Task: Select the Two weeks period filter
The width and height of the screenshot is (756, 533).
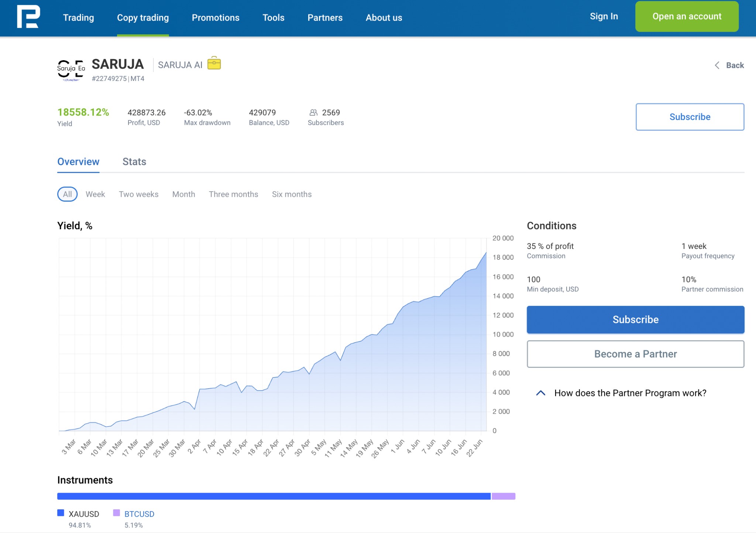Action: coord(138,194)
